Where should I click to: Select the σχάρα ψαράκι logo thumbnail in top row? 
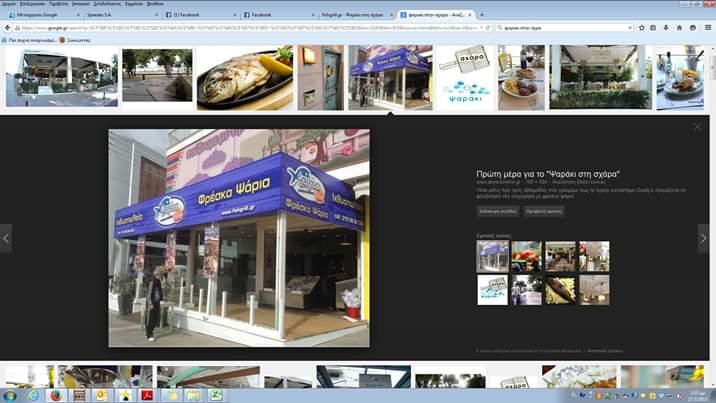[x=465, y=78]
